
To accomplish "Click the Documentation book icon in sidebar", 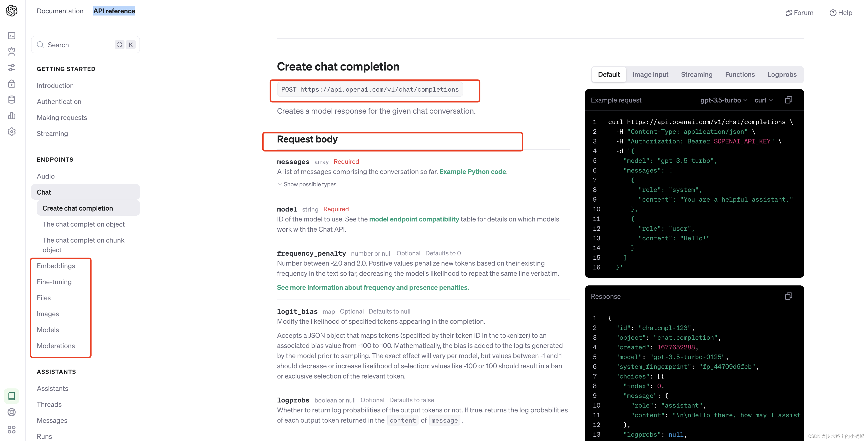I will (x=11, y=396).
